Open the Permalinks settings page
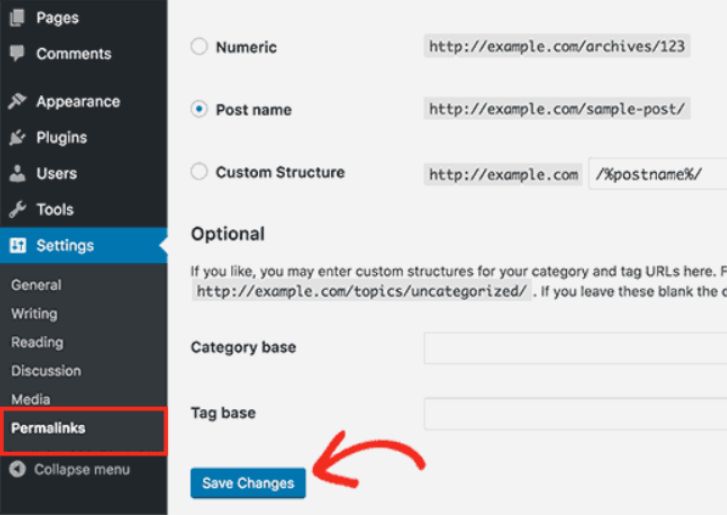727x515 pixels. point(48,428)
